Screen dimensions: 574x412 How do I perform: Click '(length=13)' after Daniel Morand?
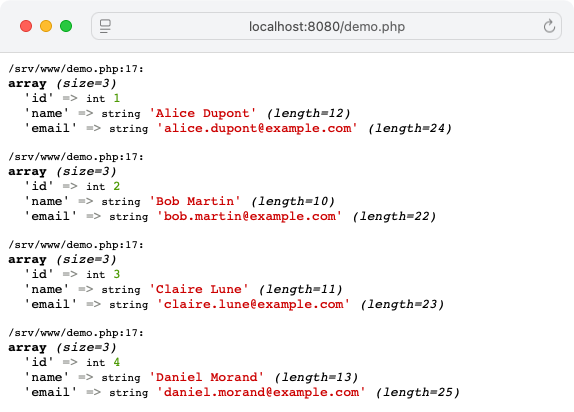[x=316, y=377]
